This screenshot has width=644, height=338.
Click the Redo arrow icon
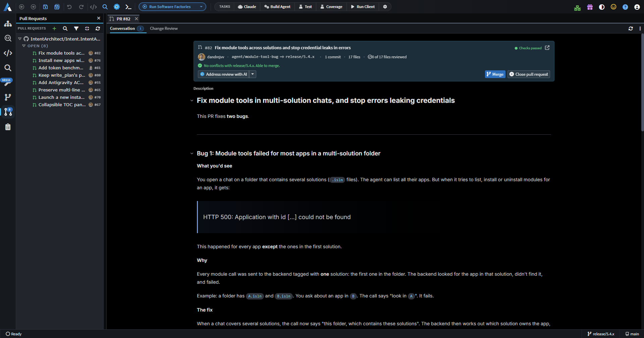pyautogui.click(x=81, y=7)
